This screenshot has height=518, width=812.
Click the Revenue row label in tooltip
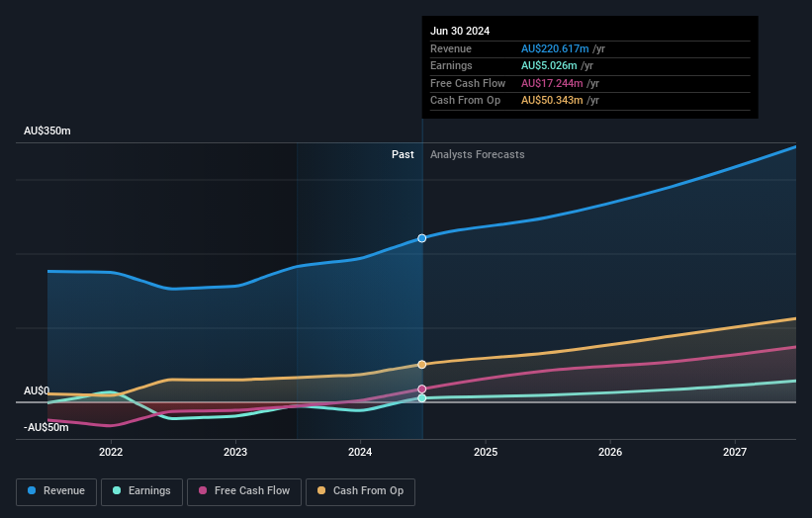click(451, 48)
